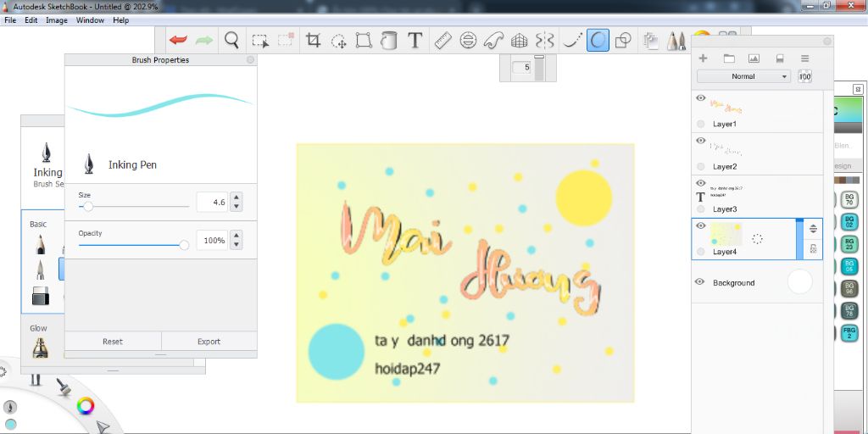868x434 pixels.
Task: Open the color wheel in lagoon
Action: click(86, 406)
